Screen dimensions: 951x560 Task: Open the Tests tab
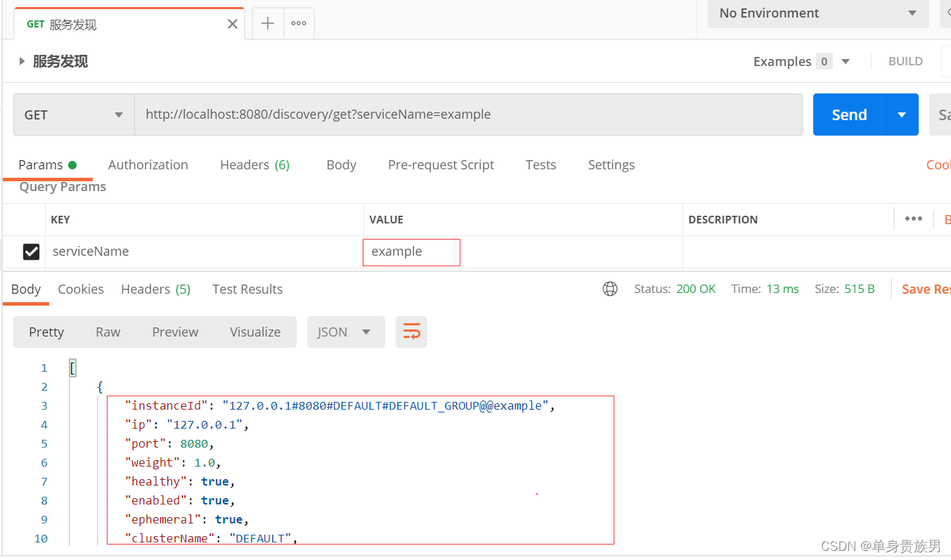click(541, 165)
